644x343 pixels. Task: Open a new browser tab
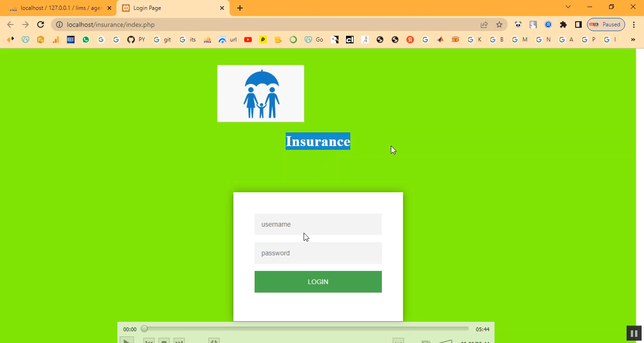(240, 8)
